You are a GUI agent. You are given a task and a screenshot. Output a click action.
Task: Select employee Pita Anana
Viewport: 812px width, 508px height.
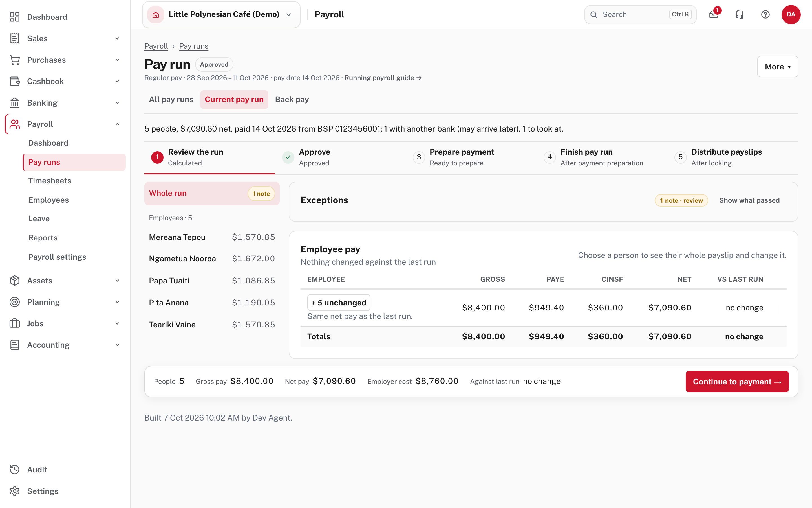coord(212,303)
